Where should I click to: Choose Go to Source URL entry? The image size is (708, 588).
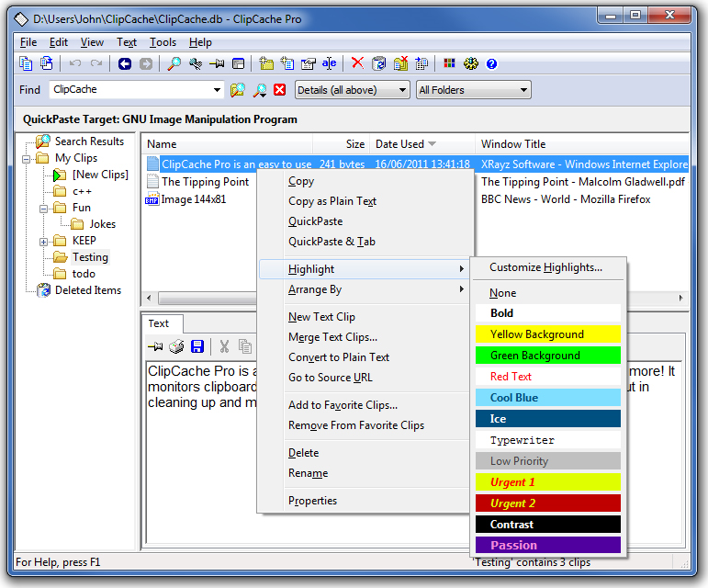pyautogui.click(x=331, y=377)
